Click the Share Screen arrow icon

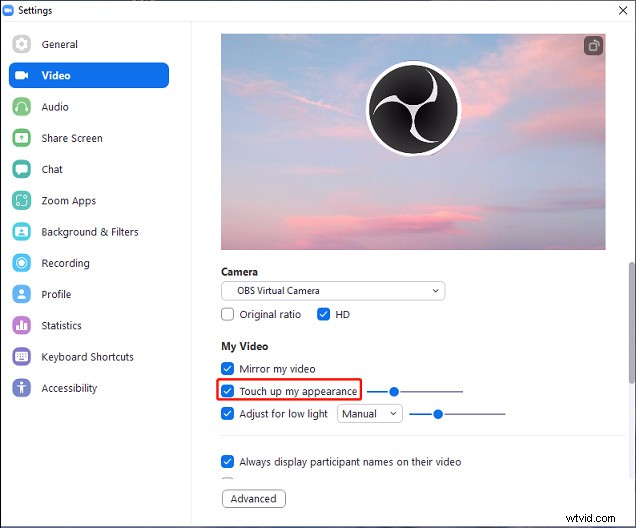(x=21, y=138)
